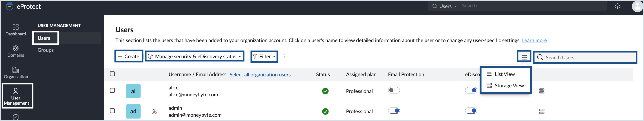The width and height of the screenshot is (644, 121).
Task: Toggle the view switcher hamburger icon
Action: (x=524, y=57)
